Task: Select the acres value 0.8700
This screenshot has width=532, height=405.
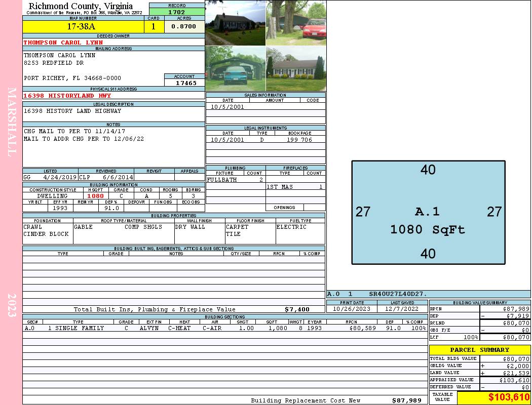Action: click(184, 26)
